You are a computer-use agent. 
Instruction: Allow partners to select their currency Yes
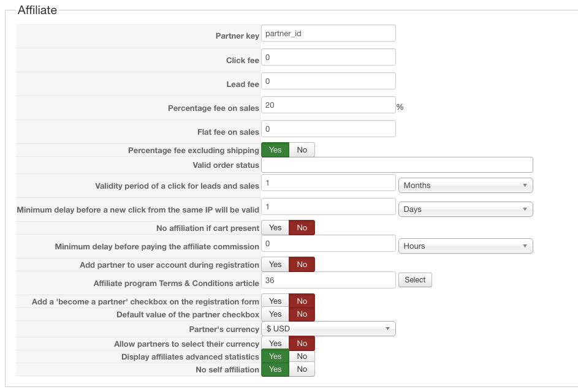pyautogui.click(x=275, y=344)
